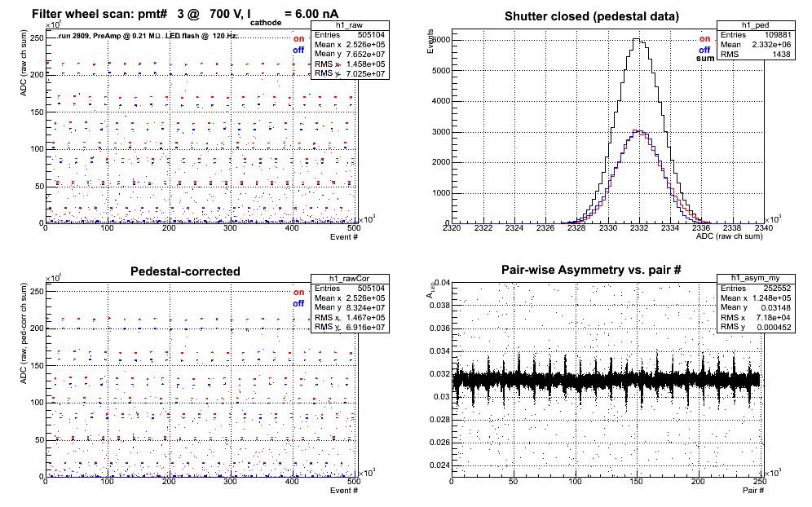Click the '0.032' y-axis tick label

[440, 374]
